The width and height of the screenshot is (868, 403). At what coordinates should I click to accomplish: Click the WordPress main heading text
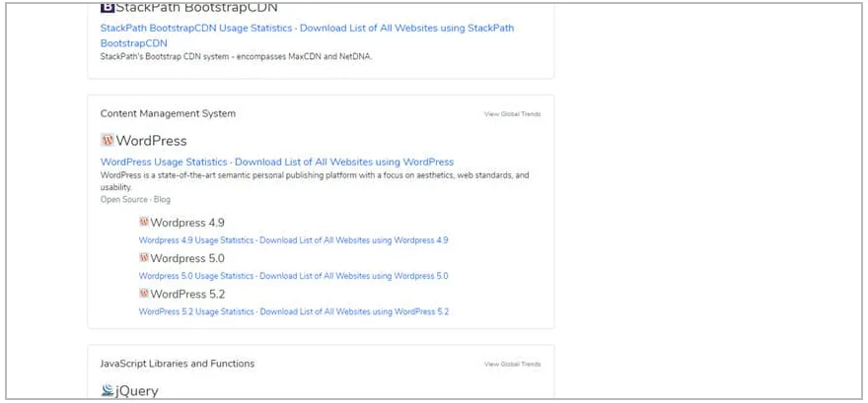click(x=151, y=141)
